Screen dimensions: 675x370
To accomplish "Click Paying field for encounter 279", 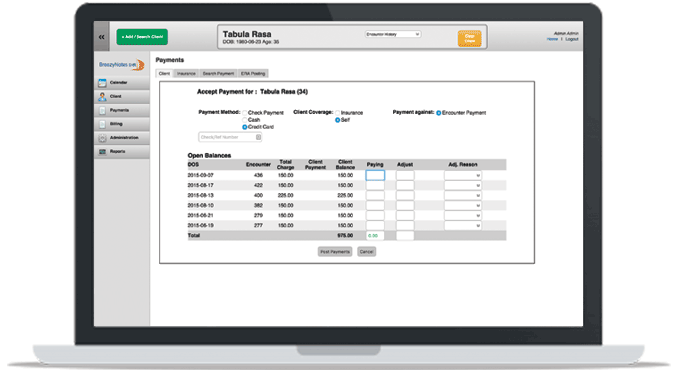I will [375, 215].
